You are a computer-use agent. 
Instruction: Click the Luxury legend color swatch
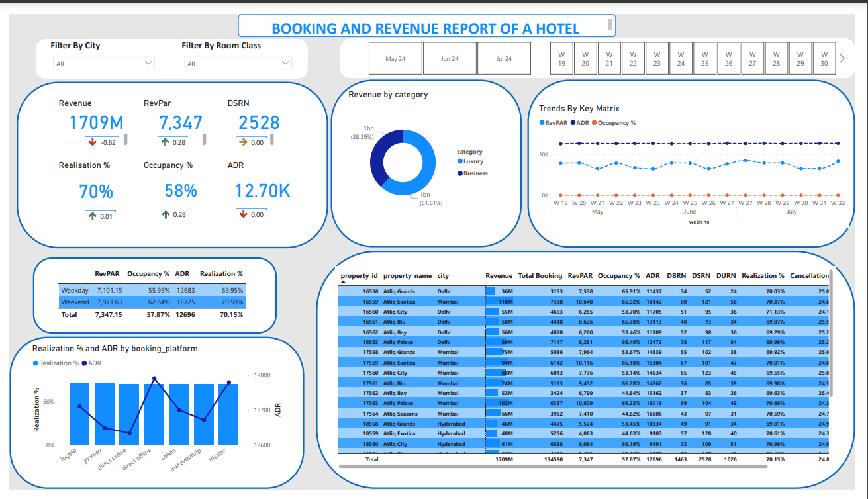coord(459,161)
